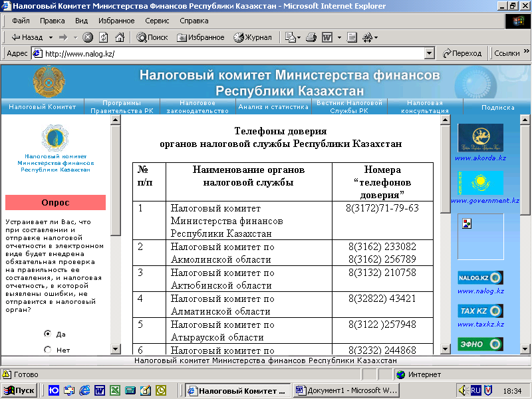
Task: Open the Подписка tab
Action: (497, 107)
